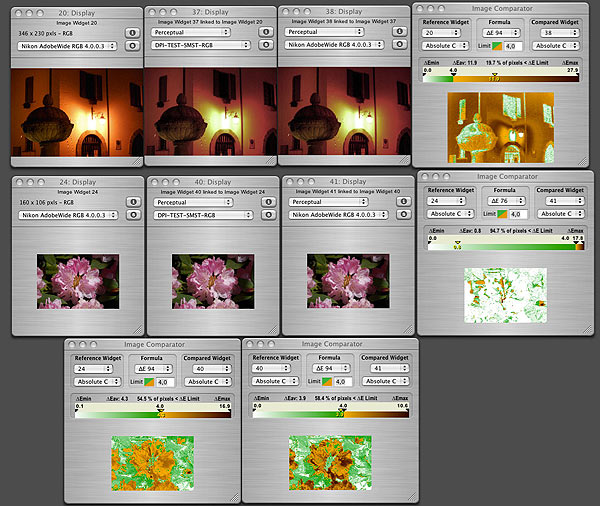Click Limit color swatch in 24-vs-40 comparator
Image resolution: width=600 pixels, height=506 pixels.
pos(149,382)
